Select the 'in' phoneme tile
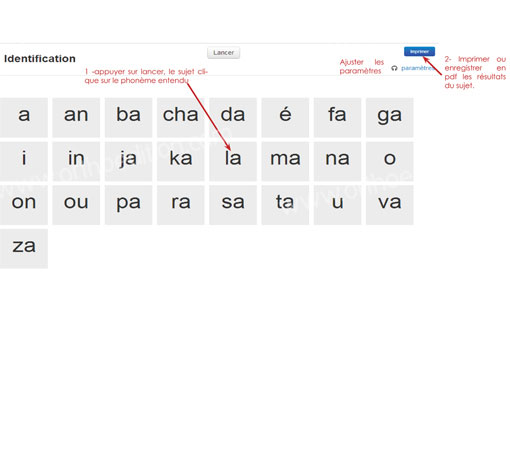Image resolution: width=510 pixels, height=470 pixels. 76,161
